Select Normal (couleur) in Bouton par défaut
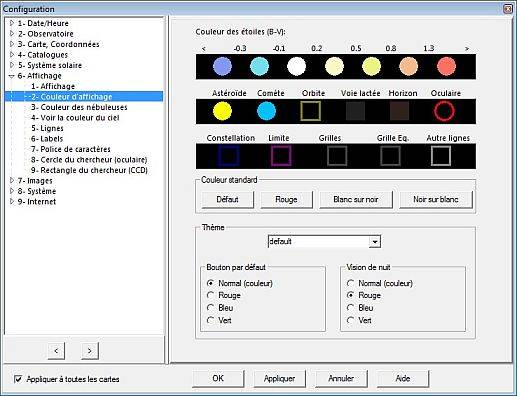The height and width of the screenshot is (396, 517). 210,283
